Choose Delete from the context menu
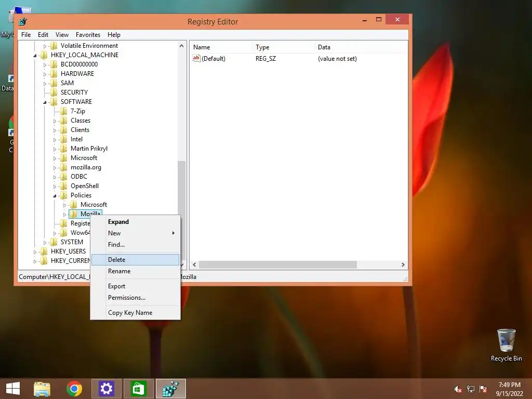The height and width of the screenshot is (399, 532). tap(136, 260)
